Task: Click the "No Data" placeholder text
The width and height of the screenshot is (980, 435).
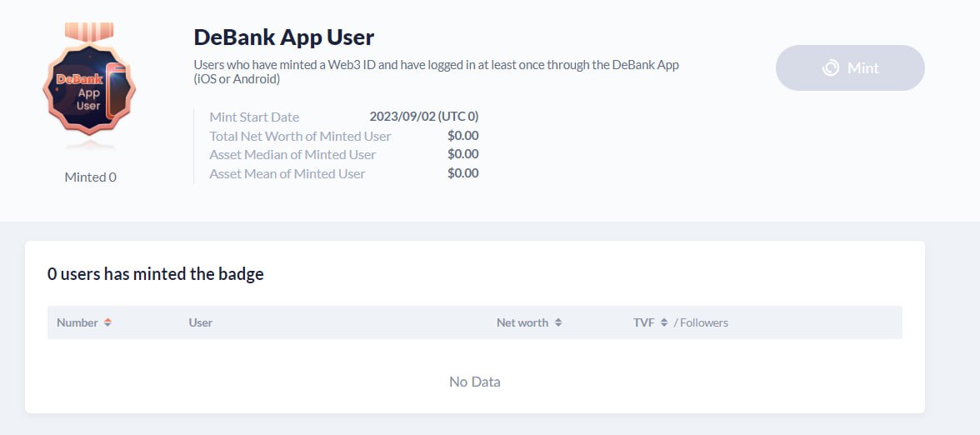Action: [x=475, y=382]
